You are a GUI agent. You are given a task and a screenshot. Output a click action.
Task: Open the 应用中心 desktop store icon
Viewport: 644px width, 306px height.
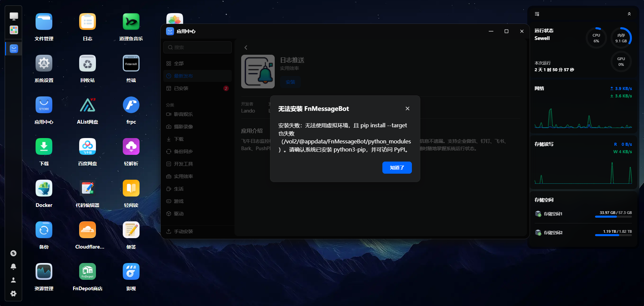click(44, 105)
